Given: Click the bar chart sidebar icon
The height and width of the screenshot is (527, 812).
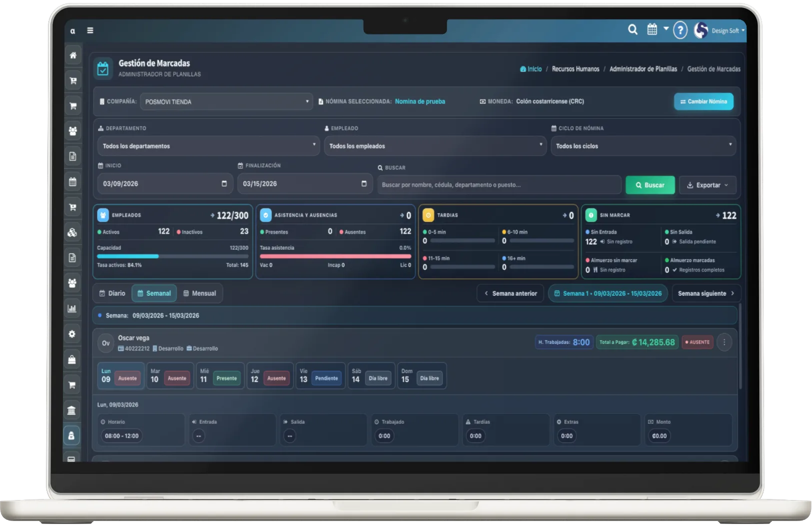Looking at the screenshot, I should (72, 309).
